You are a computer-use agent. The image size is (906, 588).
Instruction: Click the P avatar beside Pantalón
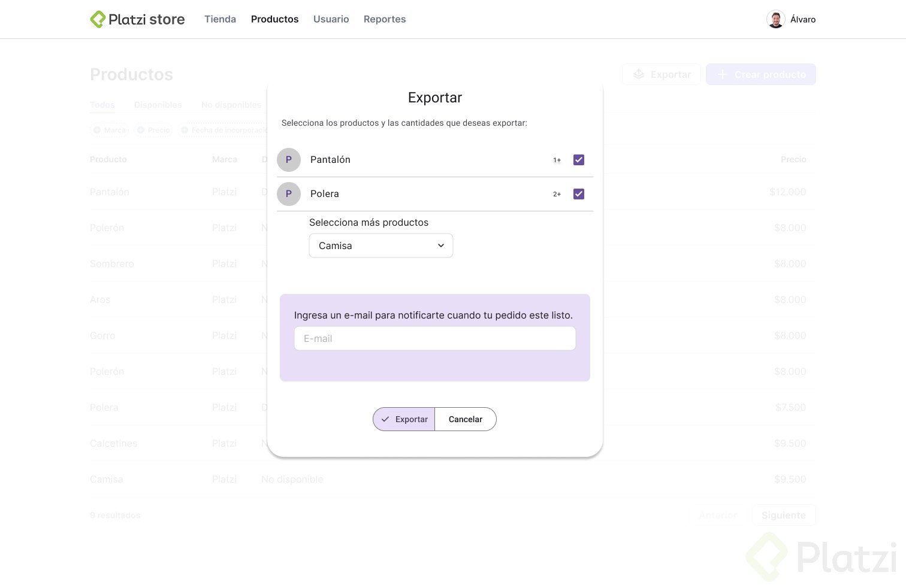pos(289,160)
